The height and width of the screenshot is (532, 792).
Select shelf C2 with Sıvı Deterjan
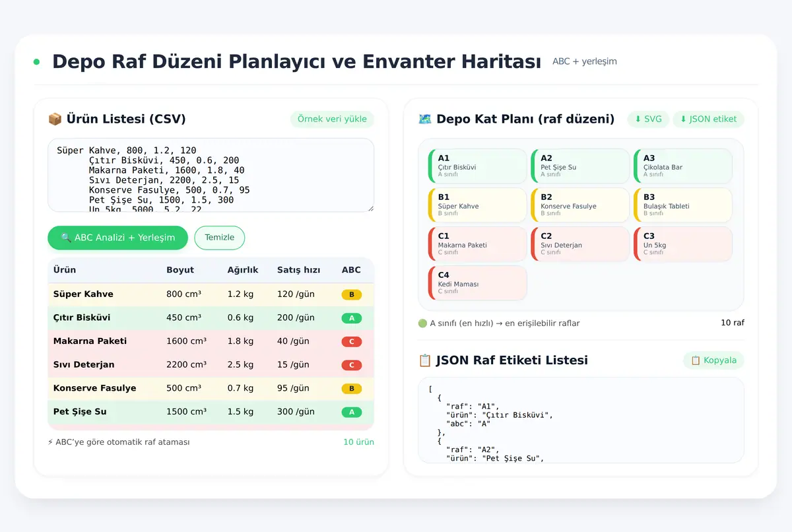coord(580,244)
